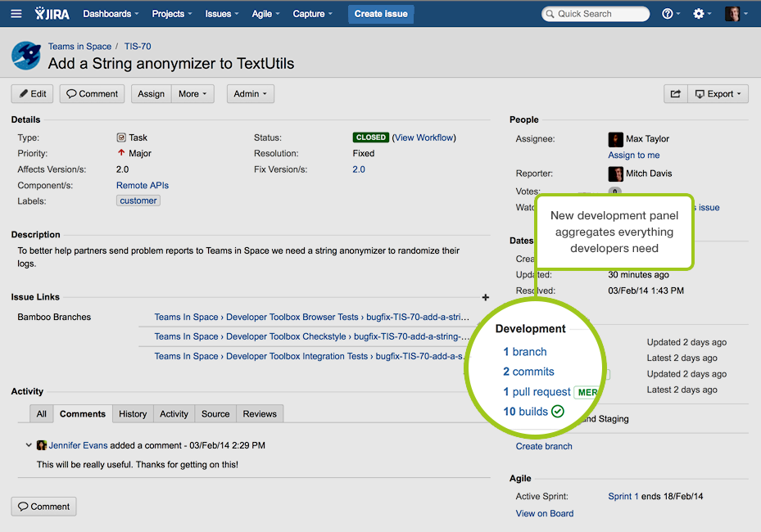Click the Edit button
The height and width of the screenshot is (532, 761).
(33, 93)
